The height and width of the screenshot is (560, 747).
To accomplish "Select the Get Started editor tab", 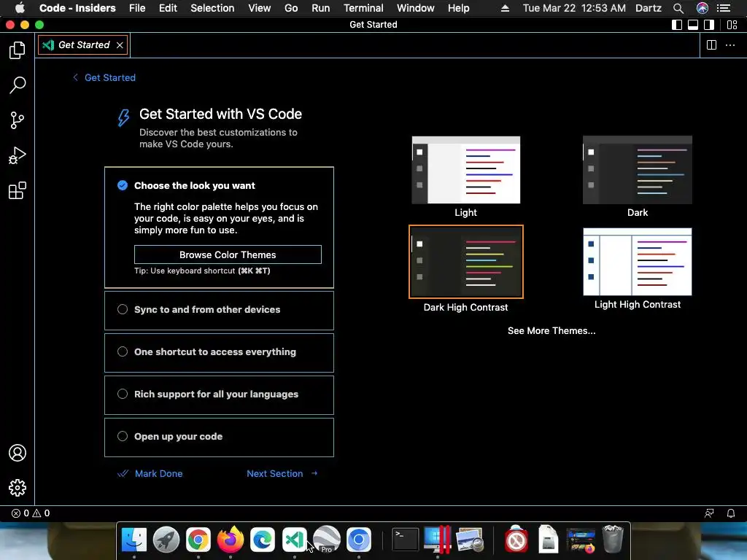I will pos(83,44).
